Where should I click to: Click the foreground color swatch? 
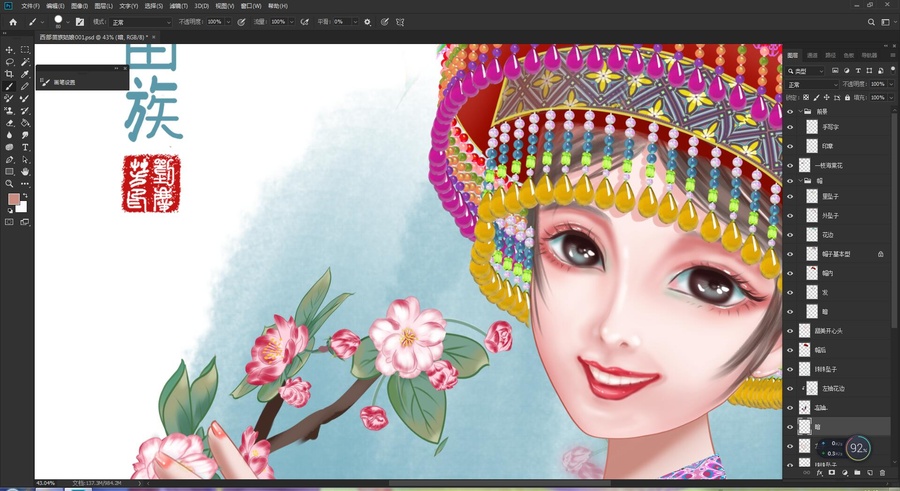[x=13, y=199]
